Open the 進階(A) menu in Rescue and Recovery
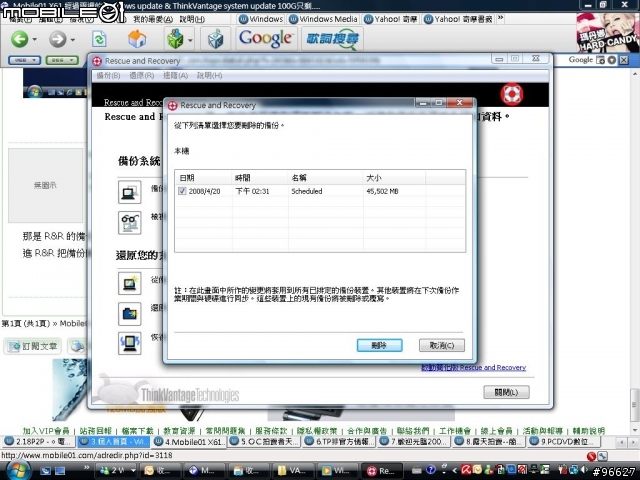 pyautogui.click(x=176, y=76)
